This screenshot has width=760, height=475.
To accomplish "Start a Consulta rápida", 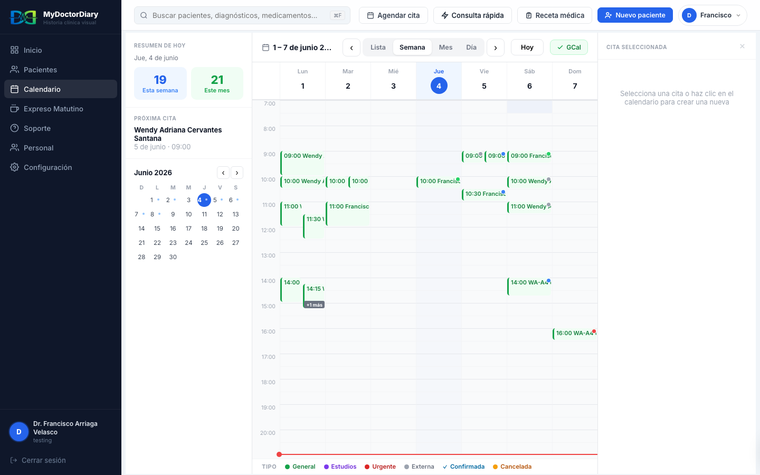I will [472, 16].
